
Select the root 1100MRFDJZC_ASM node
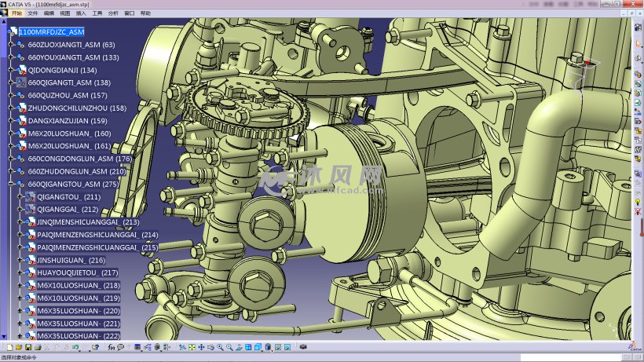[x=51, y=32]
